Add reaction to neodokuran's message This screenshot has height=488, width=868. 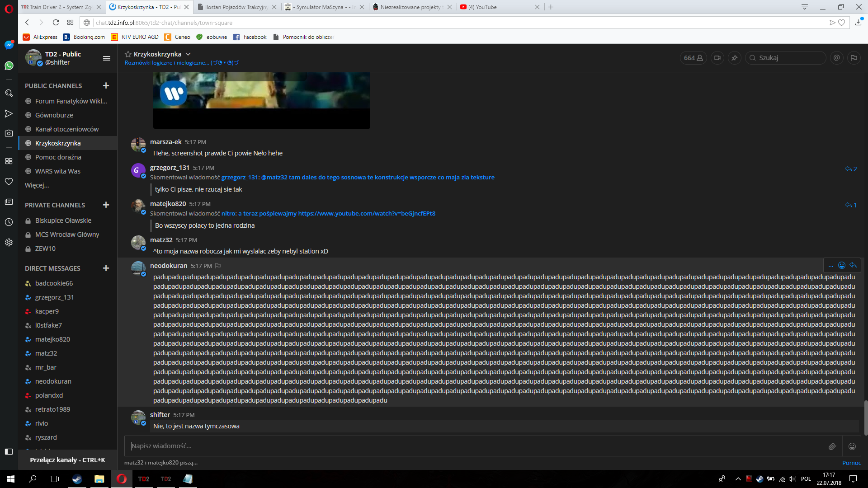coord(841,266)
